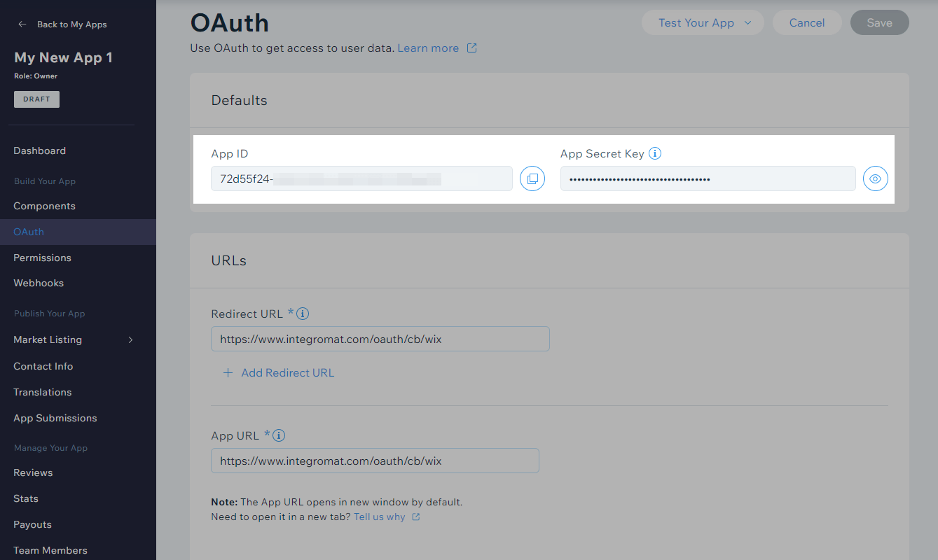Go to Webhooks in the sidebar
This screenshot has width=938, height=560.
tap(39, 283)
